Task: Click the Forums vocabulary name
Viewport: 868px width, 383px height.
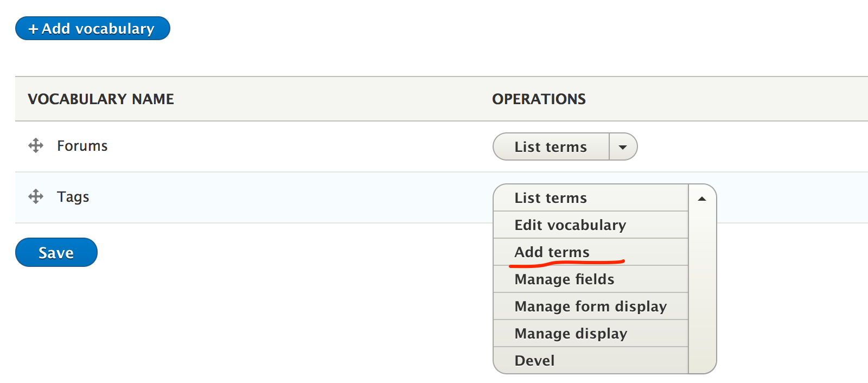Action: pos(82,145)
